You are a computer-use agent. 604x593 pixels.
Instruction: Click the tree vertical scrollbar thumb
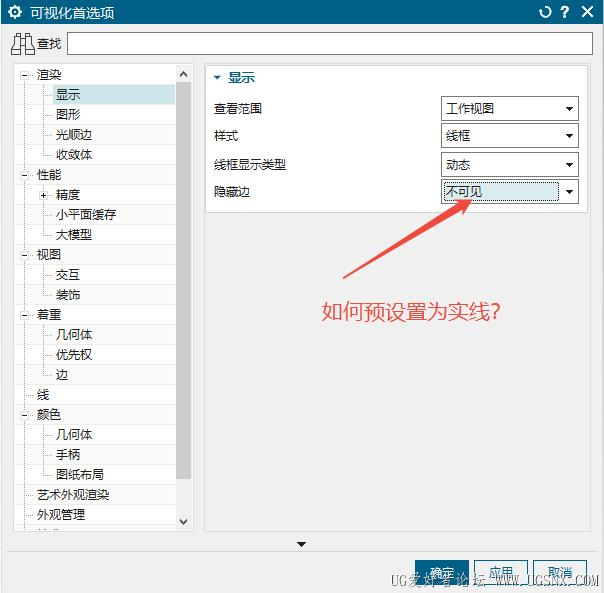click(x=184, y=281)
